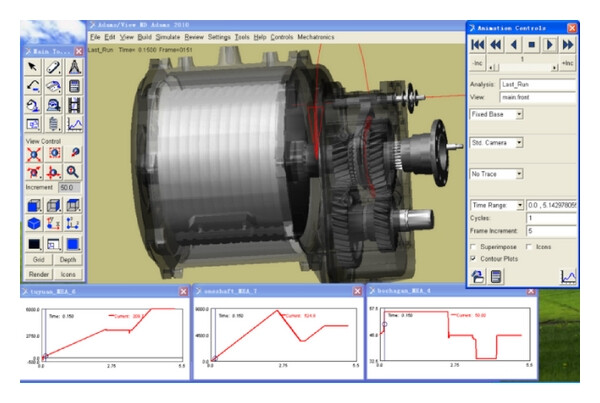Screen dimensions: 600x403
Task: Click the Increment value field
Action: pos(69,188)
